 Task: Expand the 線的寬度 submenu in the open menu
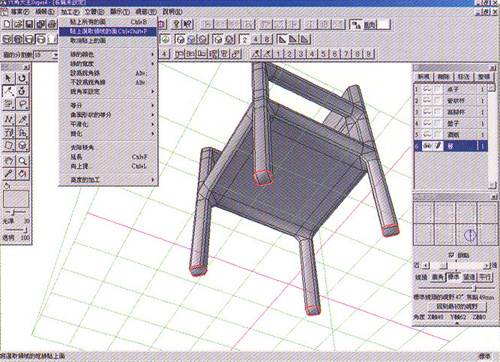point(107,63)
